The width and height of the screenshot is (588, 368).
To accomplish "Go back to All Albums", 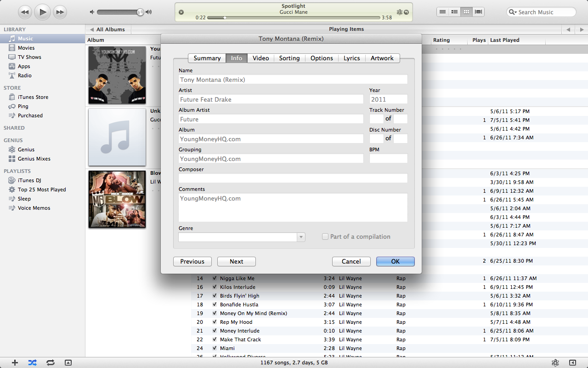I will [x=107, y=29].
